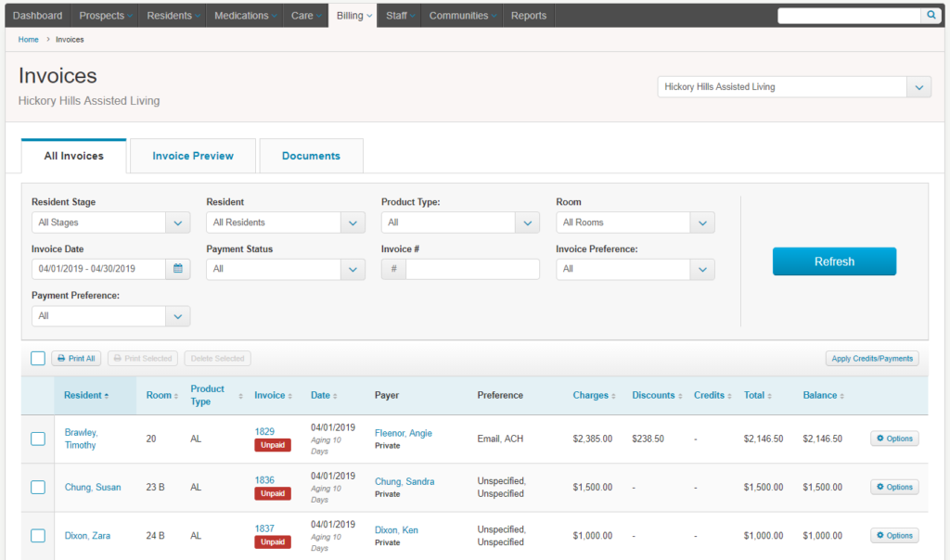Screen dimensions: 950x560
Task: Open the Invoice Preference dropdown
Action: coord(635,269)
